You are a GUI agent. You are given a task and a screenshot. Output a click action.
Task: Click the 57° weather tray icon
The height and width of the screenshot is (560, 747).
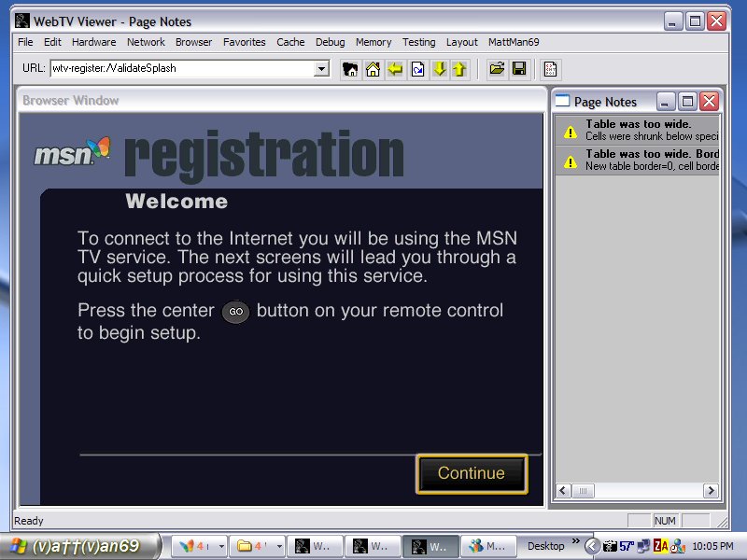coord(627,546)
